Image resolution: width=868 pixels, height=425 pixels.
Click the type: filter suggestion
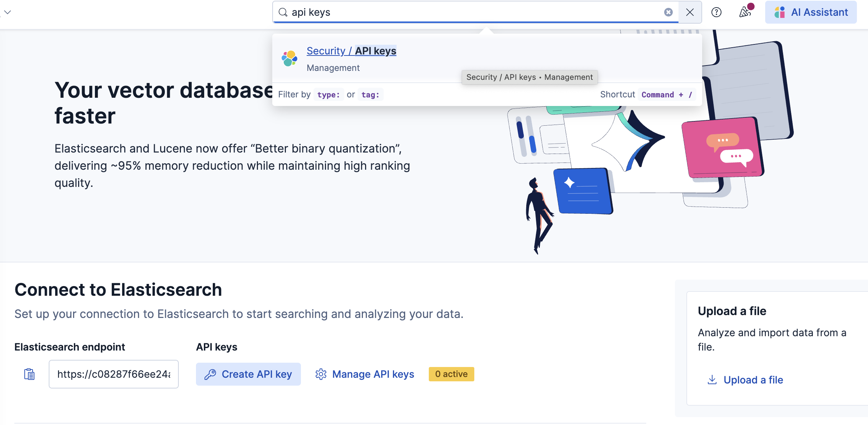329,95
